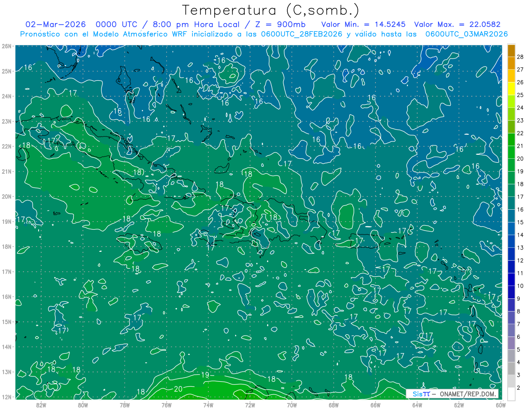Click the "68W" longitude label
This screenshot has height=411, width=532.
[333, 405]
